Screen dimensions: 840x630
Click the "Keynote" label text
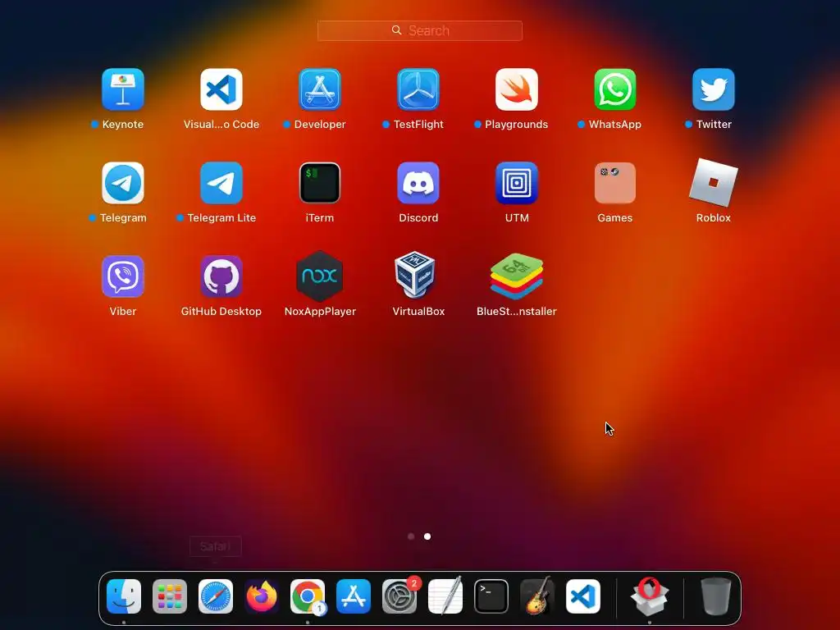[x=123, y=125]
